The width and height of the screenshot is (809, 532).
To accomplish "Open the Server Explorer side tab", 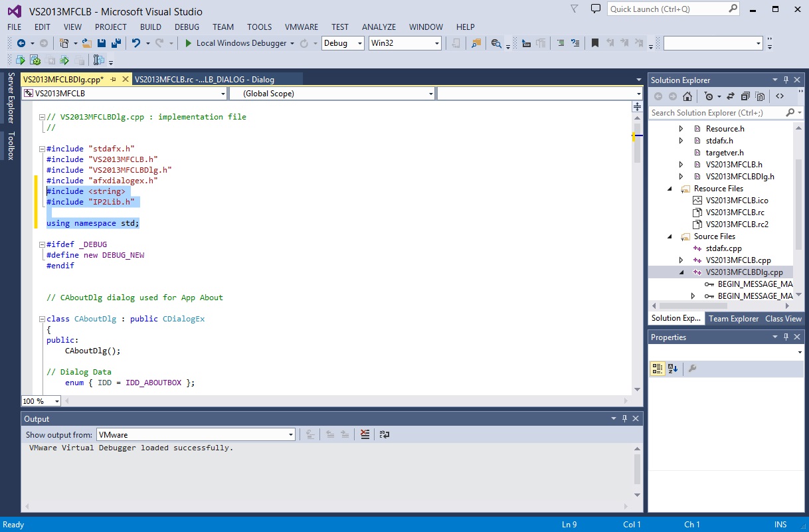I will 11,98.
